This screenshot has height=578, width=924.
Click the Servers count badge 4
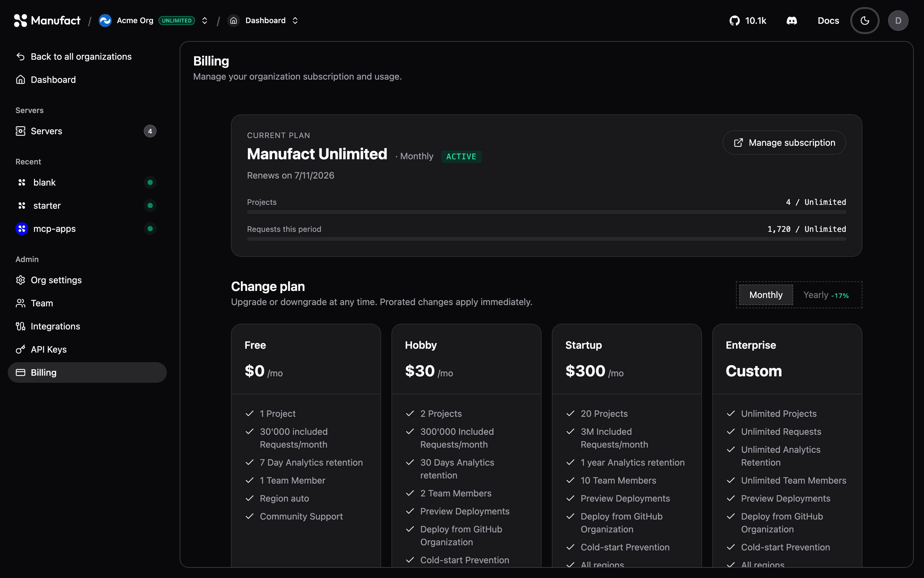[150, 131]
